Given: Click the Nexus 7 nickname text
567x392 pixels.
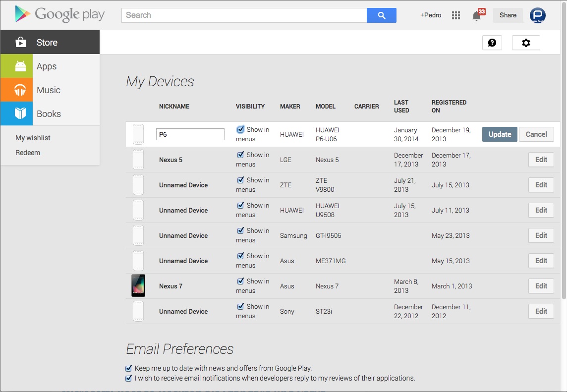Looking at the screenshot, I should click(x=170, y=286).
